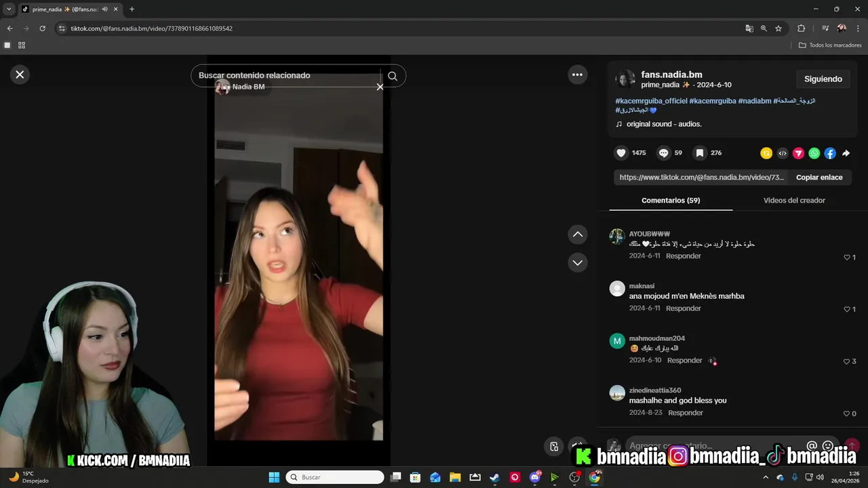Image resolution: width=868 pixels, height=488 pixels.
Task: Open Chrome extensions puzzle icon
Action: [x=801, y=28]
